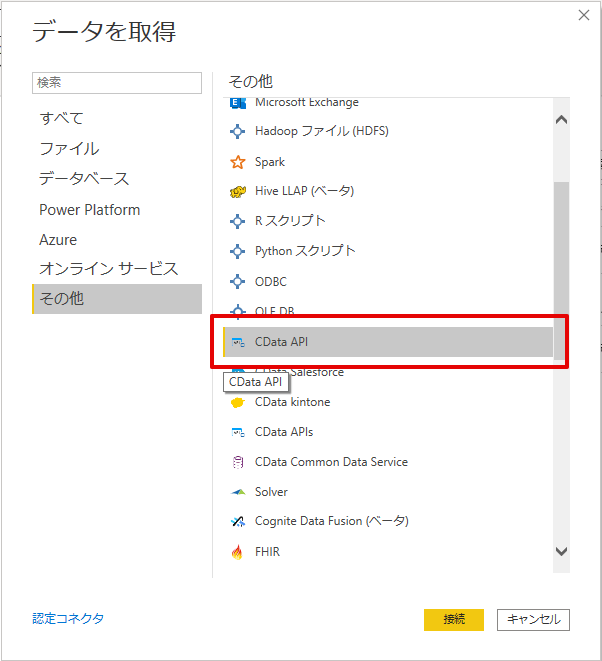This screenshot has width=602, height=661.
Task: Select the その他 category in the sidebar
Action: (117, 299)
